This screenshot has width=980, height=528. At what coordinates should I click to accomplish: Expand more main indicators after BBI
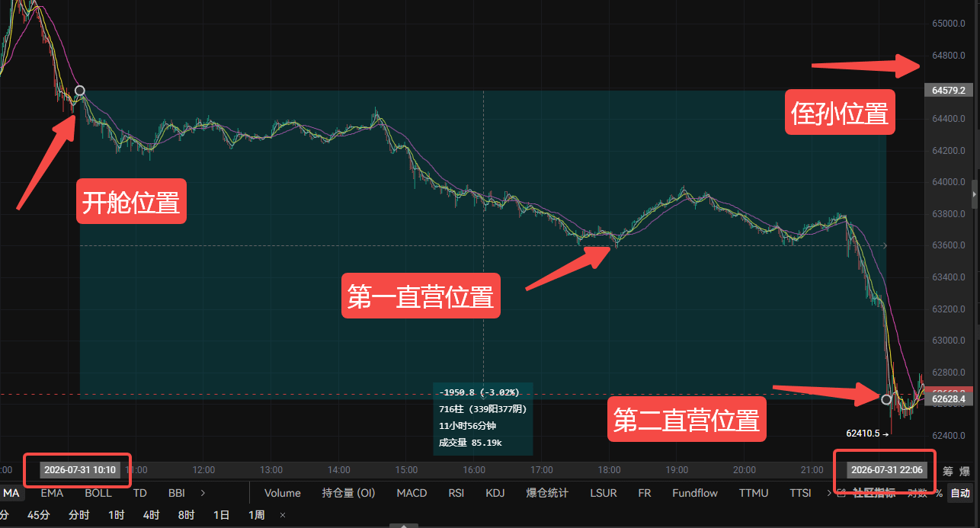pyautogui.click(x=203, y=493)
